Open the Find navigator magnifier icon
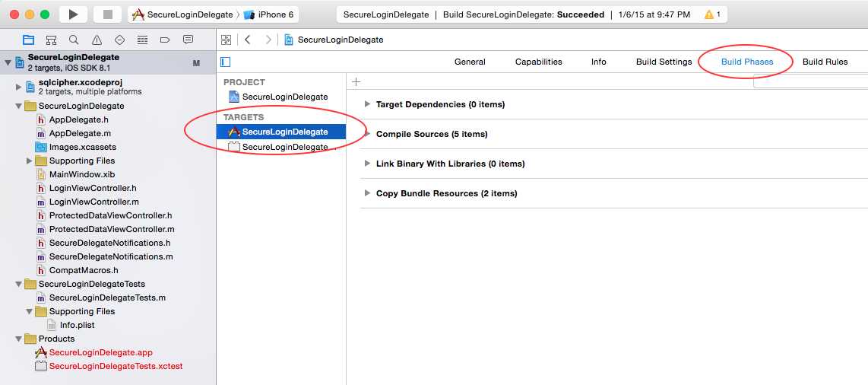This screenshot has width=868, height=385. coord(74,40)
